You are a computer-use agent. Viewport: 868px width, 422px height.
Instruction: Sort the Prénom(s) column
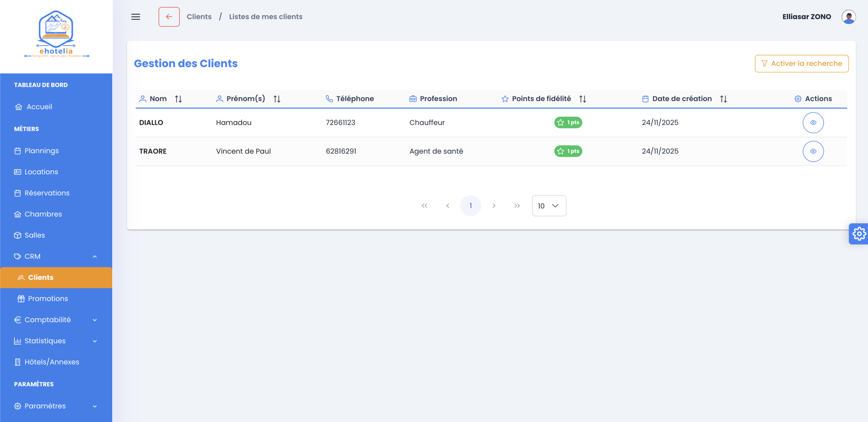[x=277, y=99]
